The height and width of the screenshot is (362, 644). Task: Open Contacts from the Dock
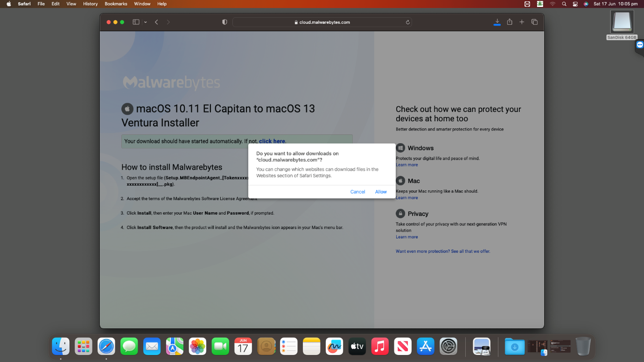coord(266,346)
